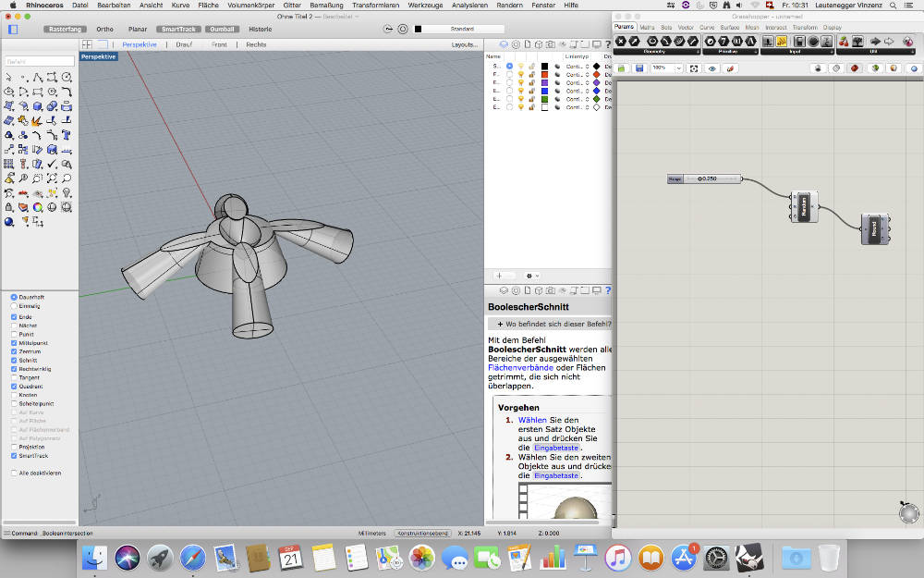The image size is (924, 578).
Task: Select the Box solid tool
Action: tap(38, 106)
